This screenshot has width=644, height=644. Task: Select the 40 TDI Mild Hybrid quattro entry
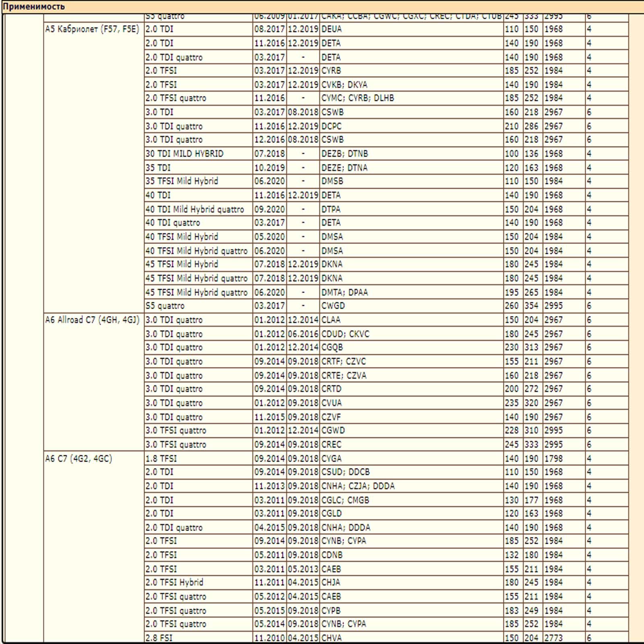[x=194, y=209]
